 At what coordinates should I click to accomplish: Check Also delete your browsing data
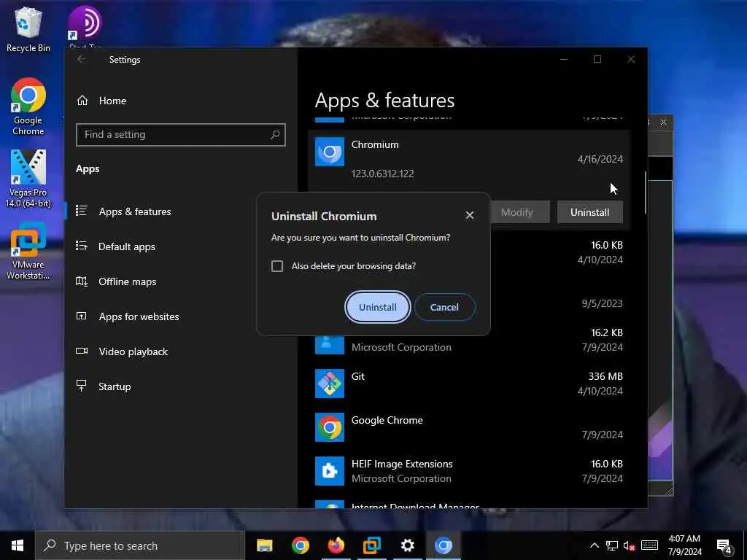pos(277,265)
